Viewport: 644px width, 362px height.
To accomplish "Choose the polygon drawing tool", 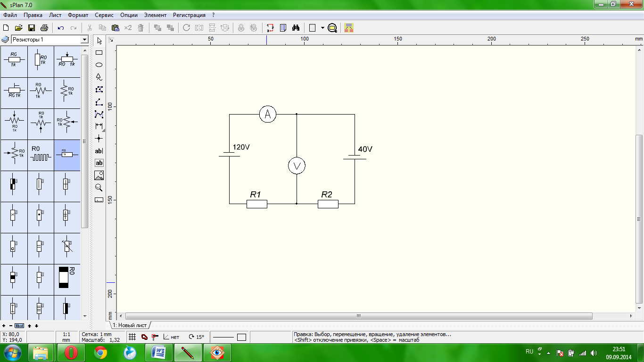I will 99,90.
